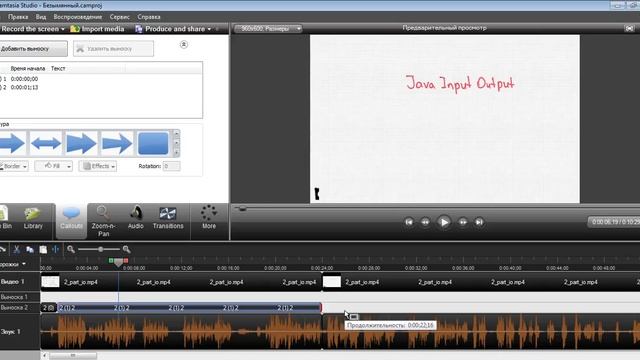Open the Library tab

[33, 218]
